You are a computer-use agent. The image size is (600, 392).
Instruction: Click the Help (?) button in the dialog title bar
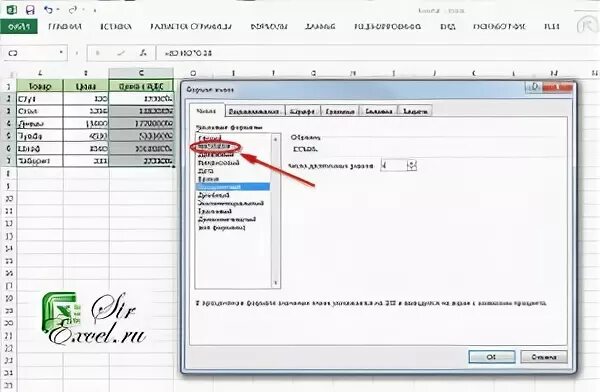534,87
